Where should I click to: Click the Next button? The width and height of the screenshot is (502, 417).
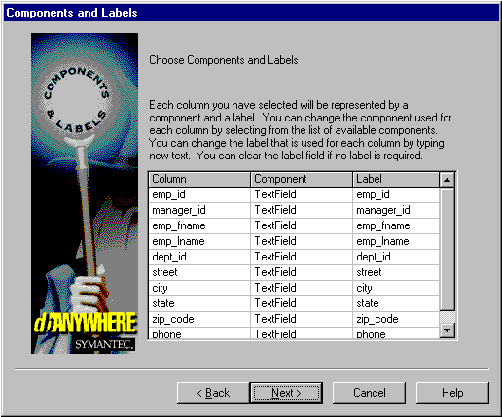pyautogui.click(x=286, y=393)
